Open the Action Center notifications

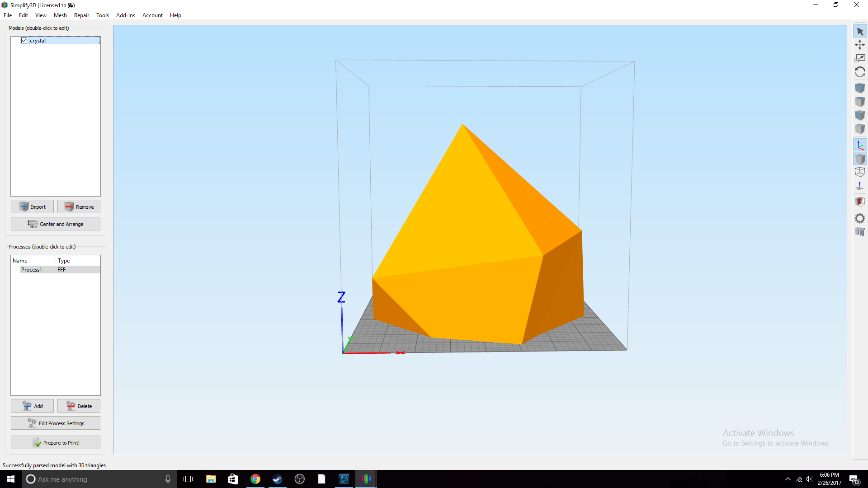pos(854,479)
